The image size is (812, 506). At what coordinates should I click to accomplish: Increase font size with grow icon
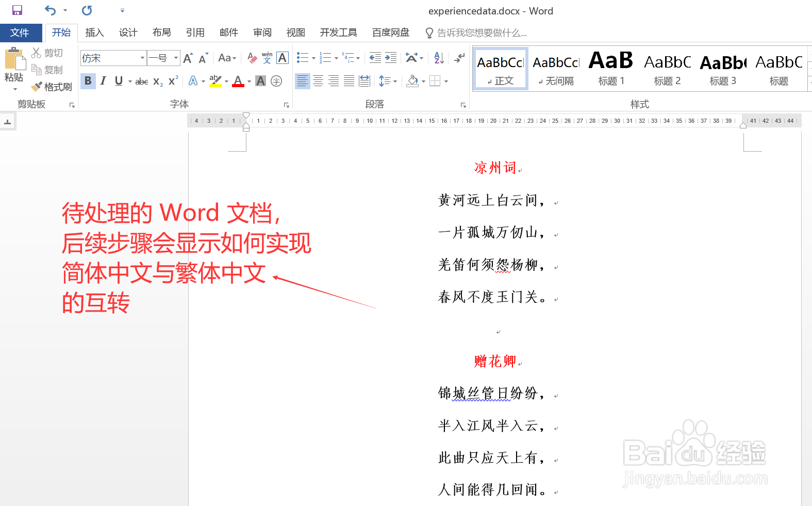(x=188, y=58)
